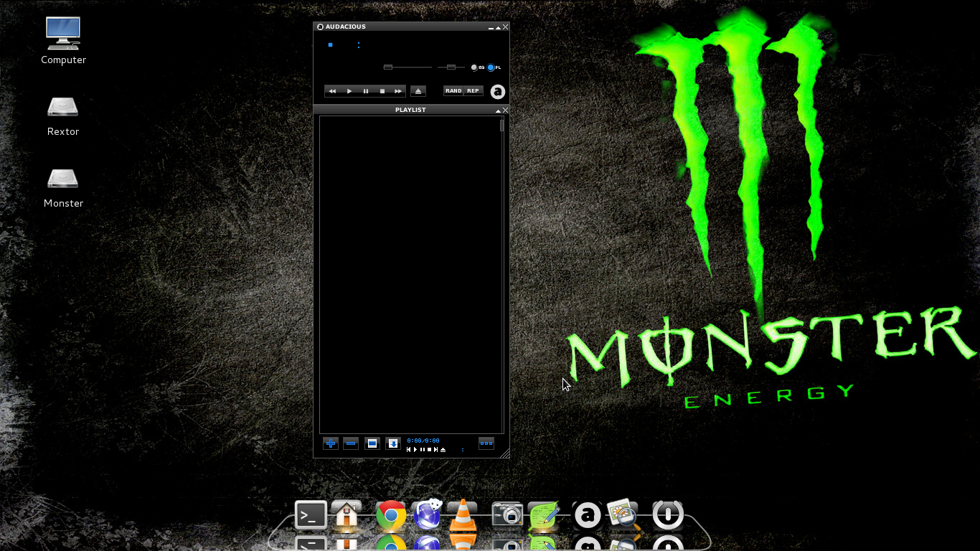Click the volume slider handle

point(388,67)
